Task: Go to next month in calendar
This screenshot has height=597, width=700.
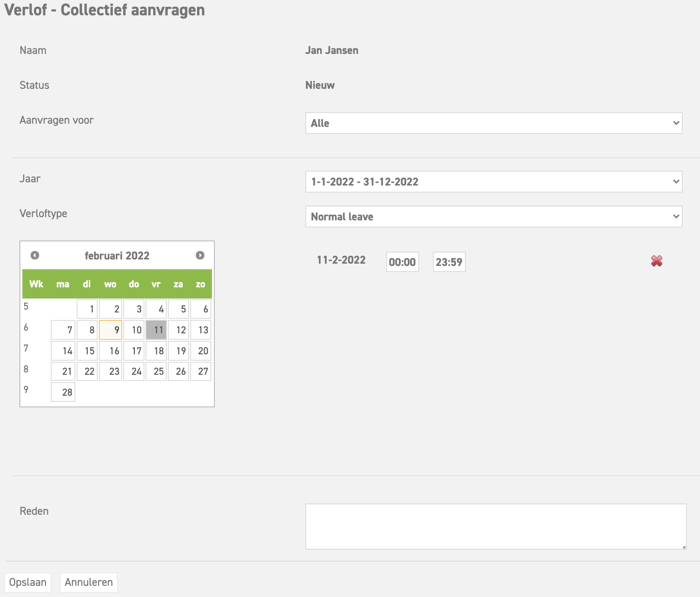Action: click(x=200, y=255)
